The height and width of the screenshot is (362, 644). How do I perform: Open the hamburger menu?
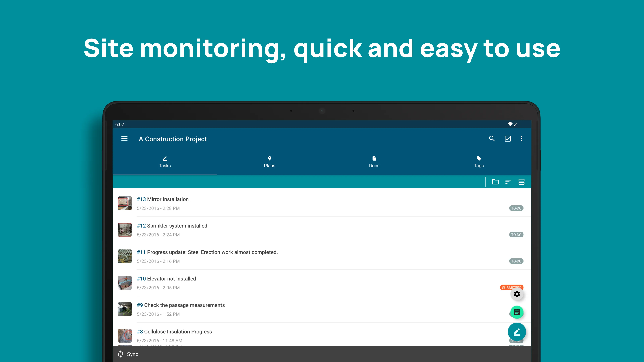pos(124,139)
